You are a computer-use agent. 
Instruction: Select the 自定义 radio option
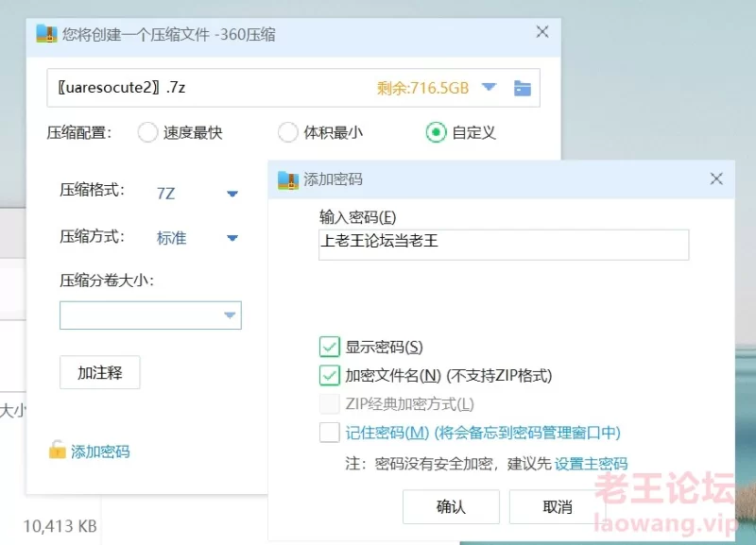point(436,132)
